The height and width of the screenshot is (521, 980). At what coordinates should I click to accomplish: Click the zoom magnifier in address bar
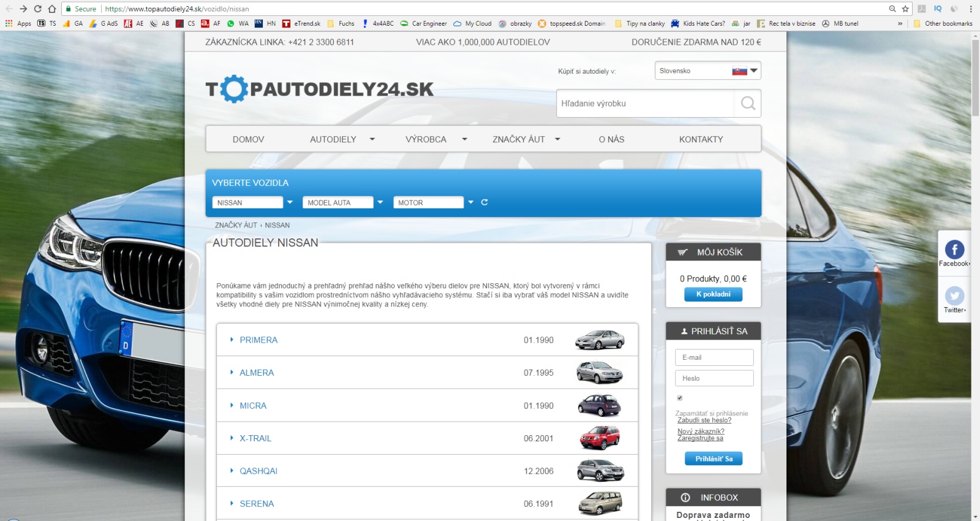pos(892,9)
